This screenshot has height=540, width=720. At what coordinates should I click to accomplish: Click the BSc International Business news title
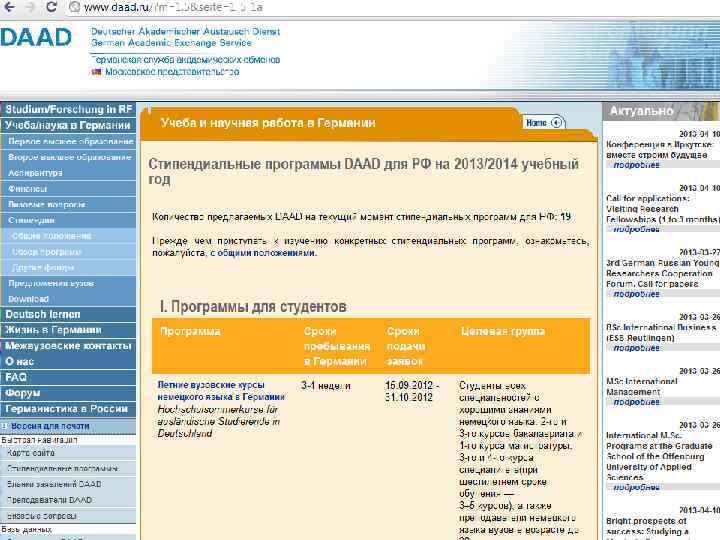coord(661,332)
